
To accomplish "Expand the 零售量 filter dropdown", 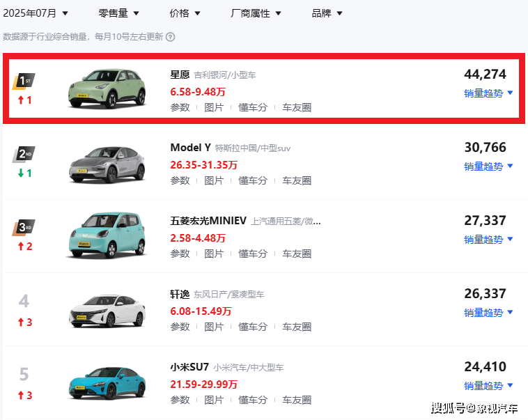I will tap(118, 13).
